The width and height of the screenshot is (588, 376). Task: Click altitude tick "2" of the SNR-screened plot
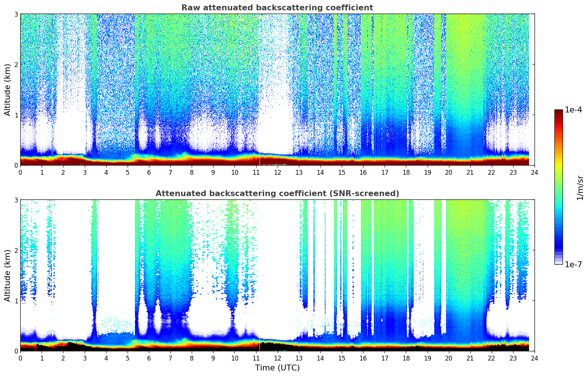click(16, 250)
